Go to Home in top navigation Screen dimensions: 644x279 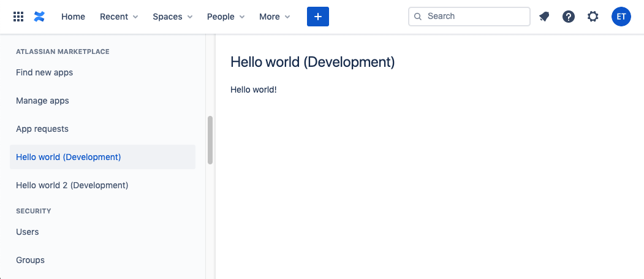pyautogui.click(x=73, y=17)
